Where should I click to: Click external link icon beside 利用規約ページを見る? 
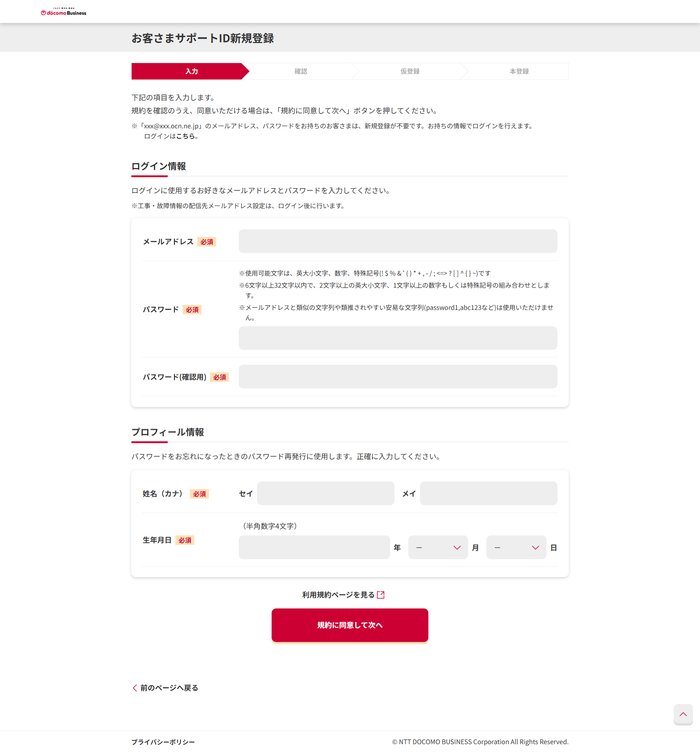pyautogui.click(x=381, y=595)
